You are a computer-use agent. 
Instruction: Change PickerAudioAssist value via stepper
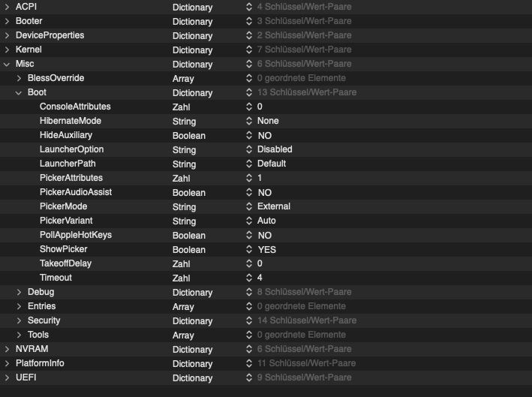pyautogui.click(x=250, y=193)
